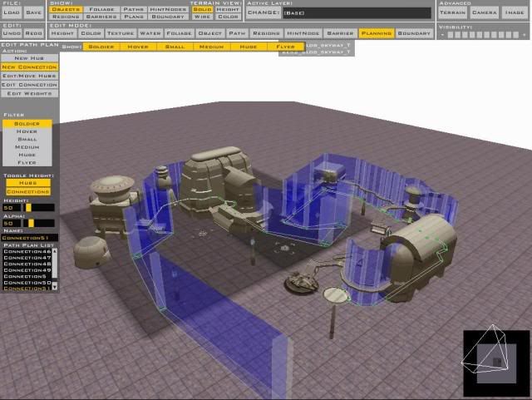Switch to Foliage edit mode
The width and height of the screenshot is (532, 400).
click(180, 33)
